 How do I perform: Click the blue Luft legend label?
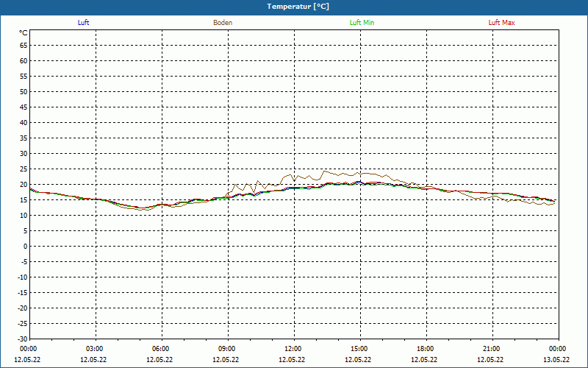point(83,23)
